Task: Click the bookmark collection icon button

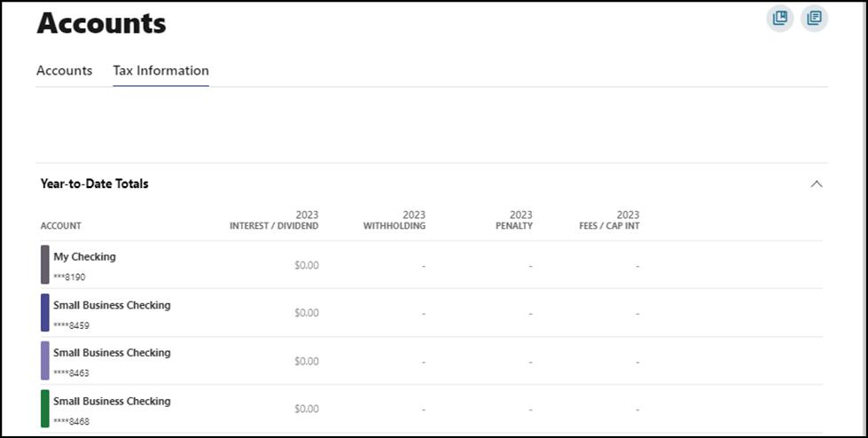Action: 780,19
